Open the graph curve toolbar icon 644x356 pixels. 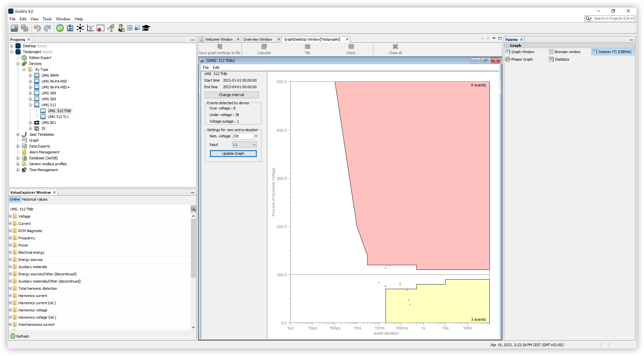[x=90, y=28]
